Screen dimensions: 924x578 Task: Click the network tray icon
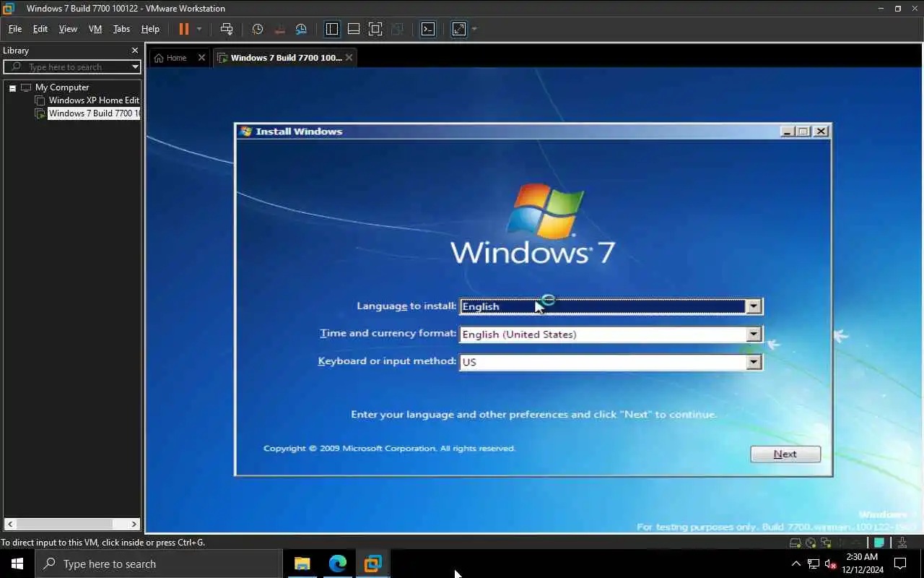814,564
